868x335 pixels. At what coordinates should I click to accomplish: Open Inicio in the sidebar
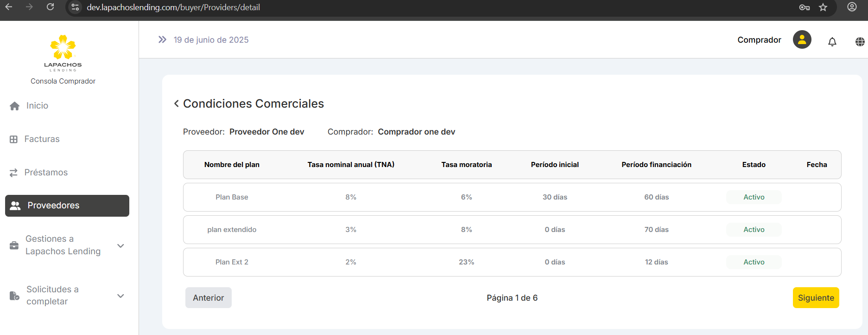pyautogui.click(x=37, y=106)
